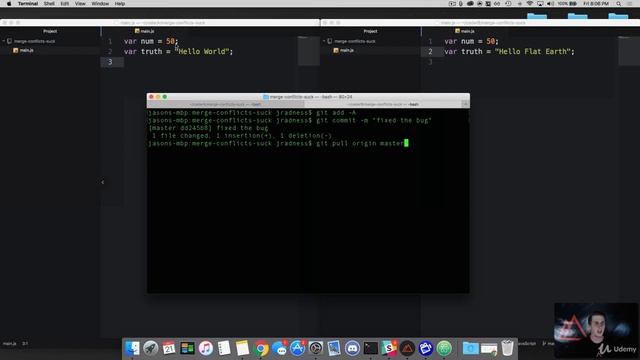This screenshot has height=360, width=640.
Task: Click 'git pull origin master' command in Terminal
Action: pos(360,143)
